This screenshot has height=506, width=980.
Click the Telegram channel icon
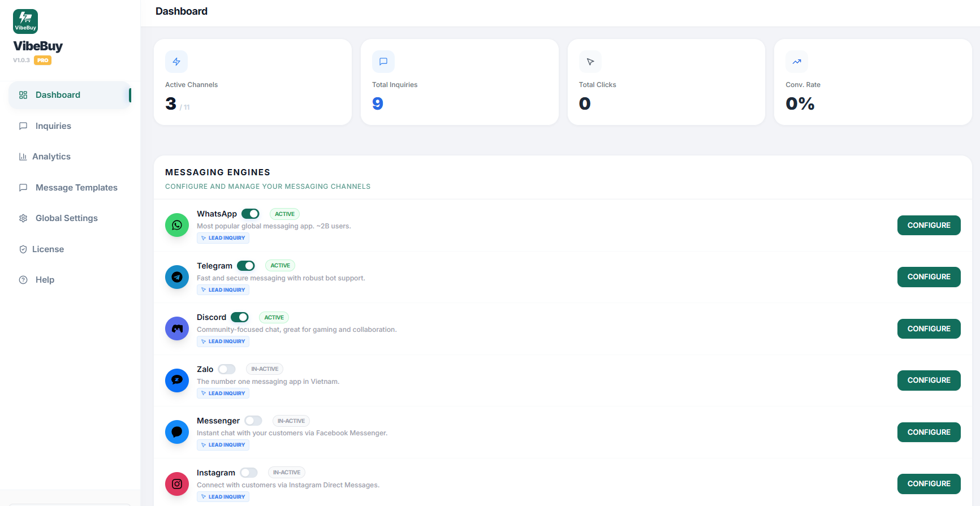click(x=177, y=277)
